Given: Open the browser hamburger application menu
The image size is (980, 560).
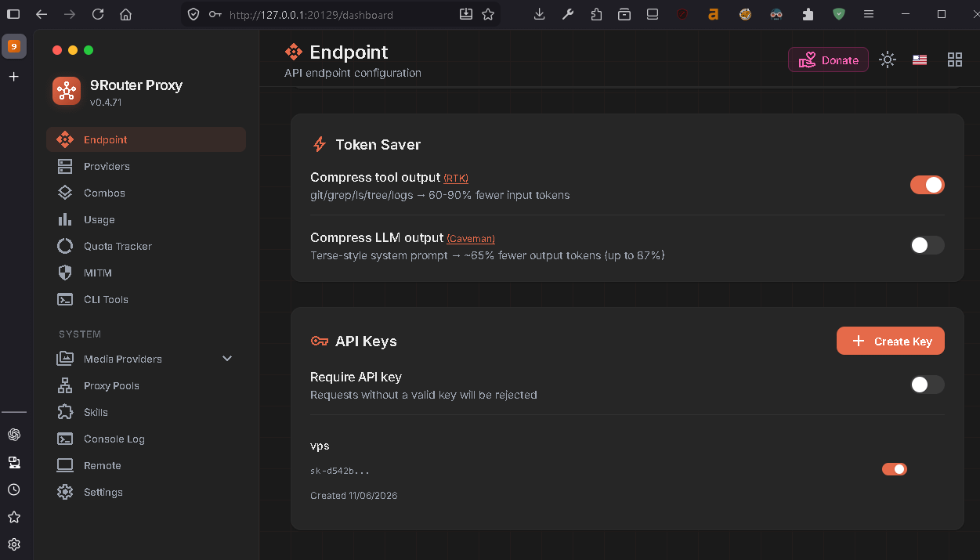Looking at the screenshot, I should [x=868, y=14].
